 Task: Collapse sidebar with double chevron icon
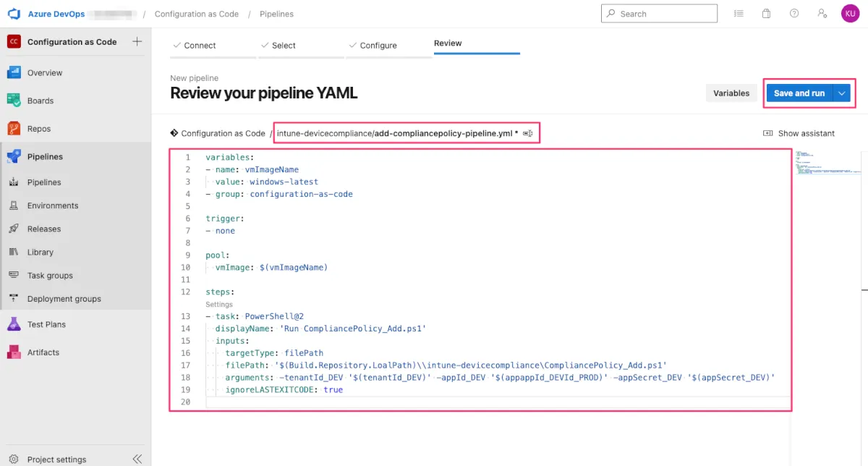click(137, 459)
